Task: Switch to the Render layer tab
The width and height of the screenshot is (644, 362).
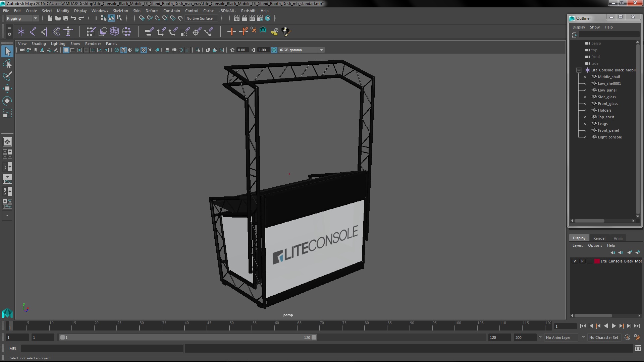Action: coord(599,238)
